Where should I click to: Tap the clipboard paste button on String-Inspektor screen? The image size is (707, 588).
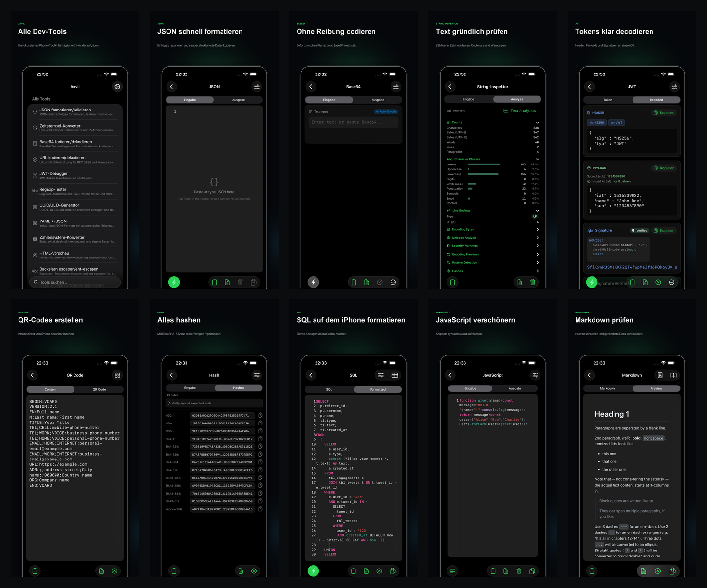[x=452, y=282]
